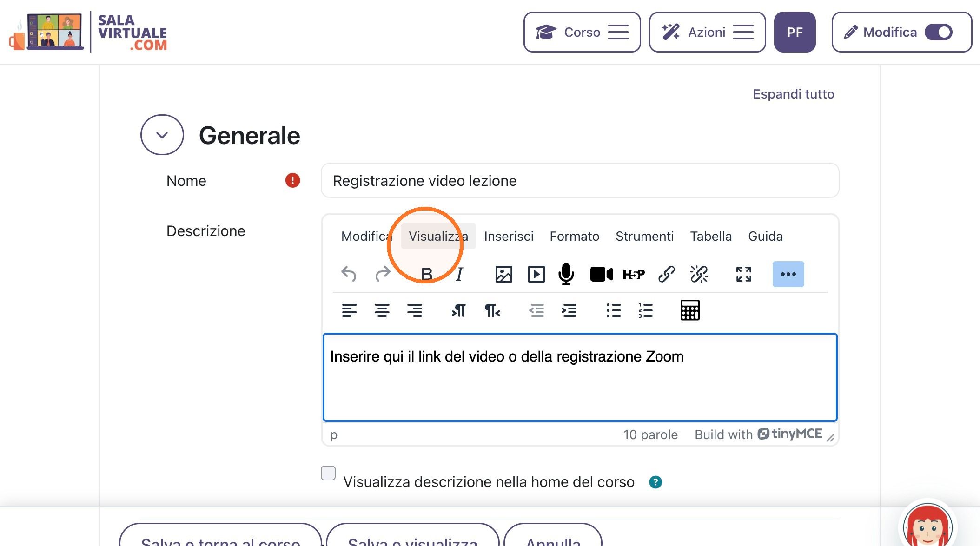980x546 pixels.
Task: Record video with the camera icon
Action: pos(601,274)
